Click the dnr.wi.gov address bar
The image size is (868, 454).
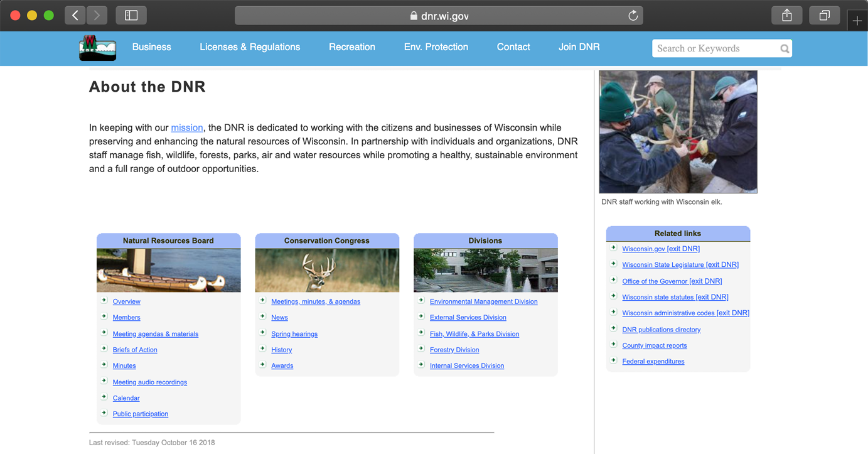click(439, 16)
